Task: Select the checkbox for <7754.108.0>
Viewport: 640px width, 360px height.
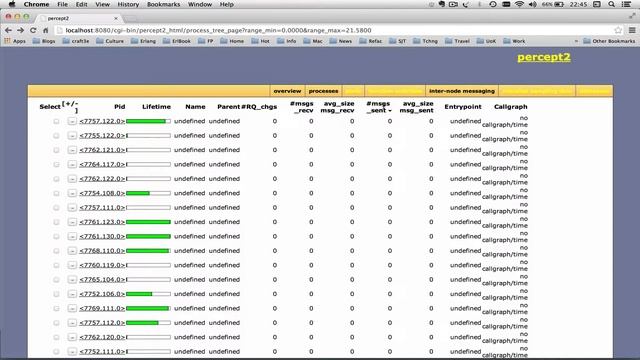Action: tap(56, 193)
